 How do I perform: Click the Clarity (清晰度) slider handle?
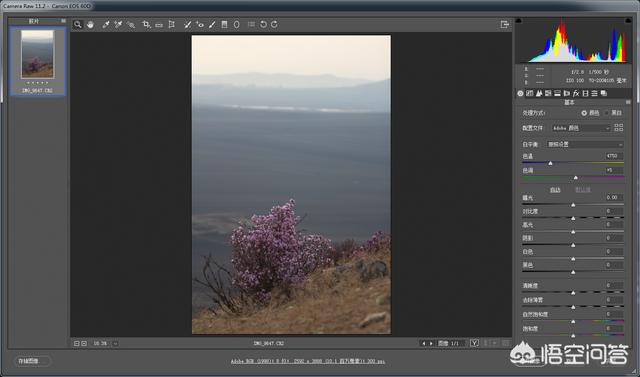tap(573, 293)
